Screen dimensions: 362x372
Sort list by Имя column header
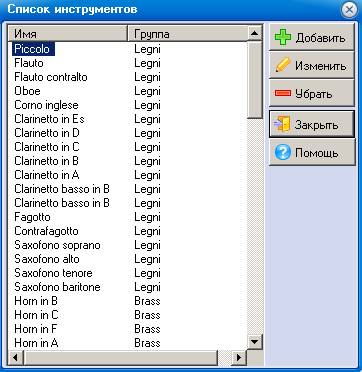(x=68, y=33)
